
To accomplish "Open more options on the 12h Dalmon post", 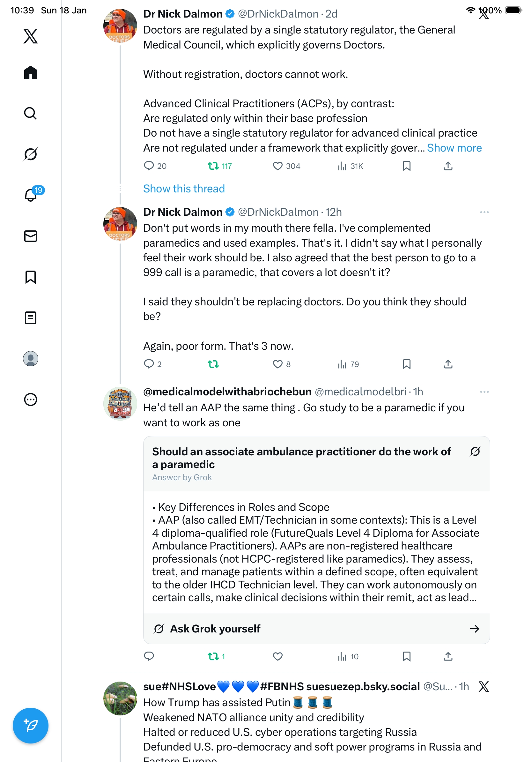I will pos(484,212).
